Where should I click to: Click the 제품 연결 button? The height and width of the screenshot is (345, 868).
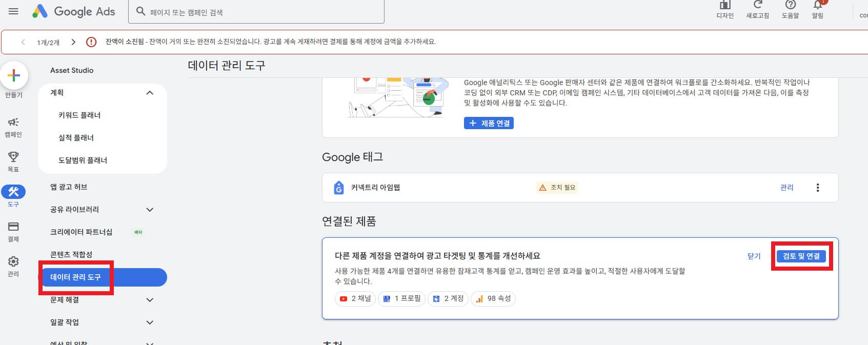click(489, 124)
